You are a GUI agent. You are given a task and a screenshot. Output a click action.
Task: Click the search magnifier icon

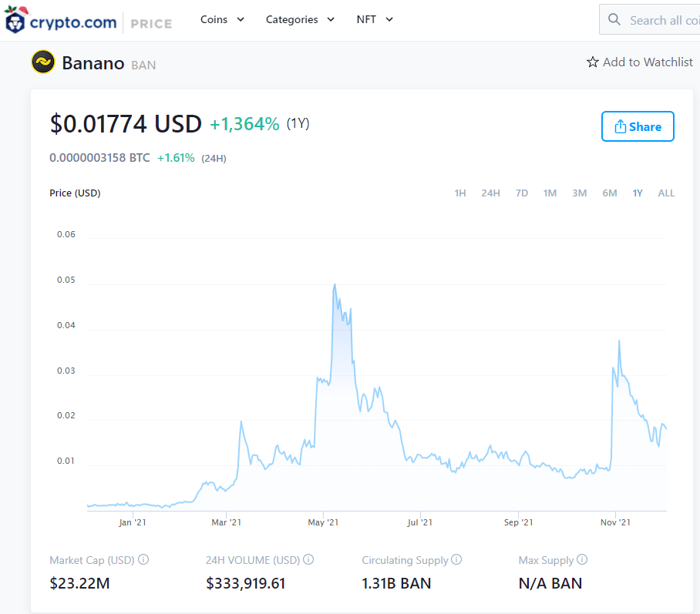pyautogui.click(x=614, y=19)
